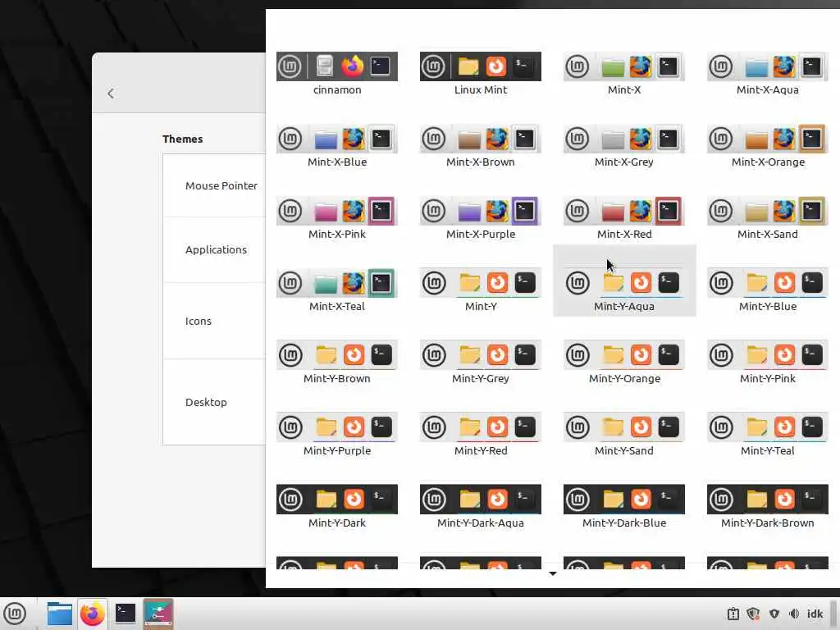This screenshot has height=630, width=840.
Task: Open the Applications theme setting
Action: coord(214,249)
